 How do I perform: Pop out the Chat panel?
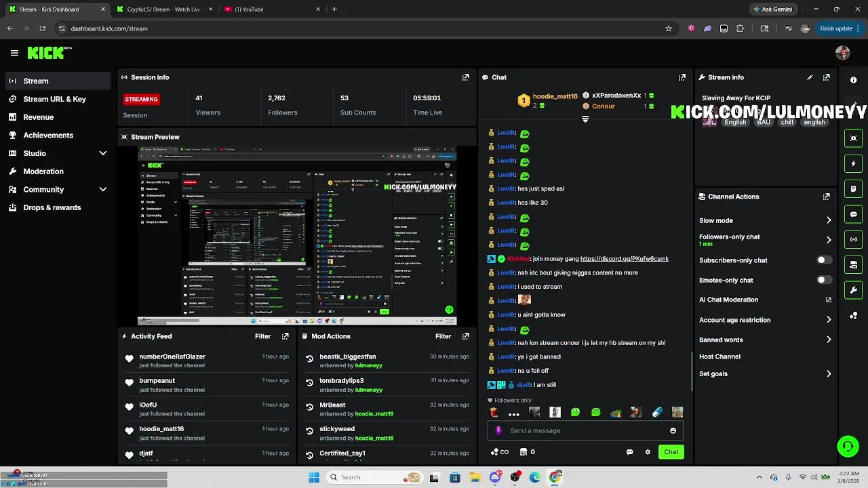(682, 77)
